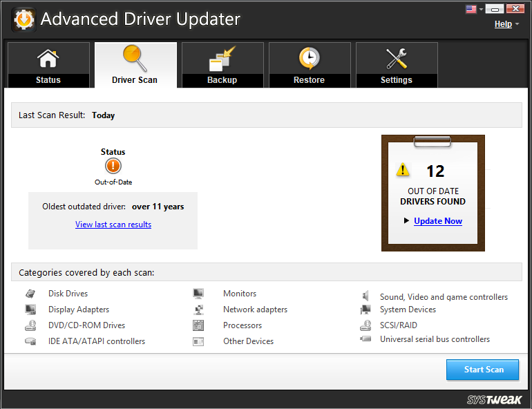532x409 pixels.
Task: Click the Processors category icon
Action: tap(198, 325)
